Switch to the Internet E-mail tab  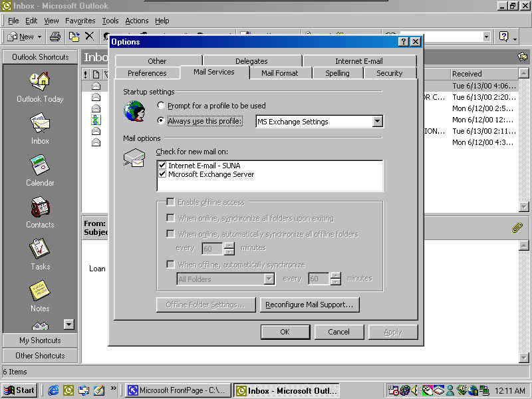359,61
